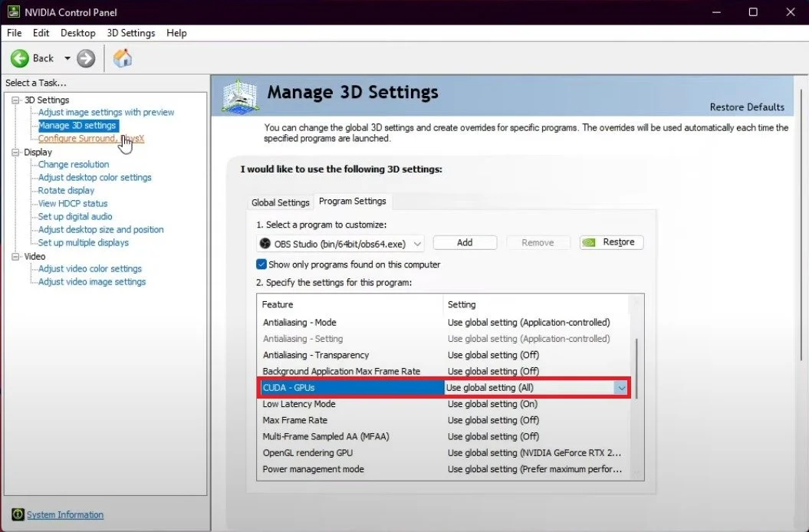The width and height of the screenshot is (809, 532).
Task: Open Adjust desktop color settings
Action: (95, 177)
